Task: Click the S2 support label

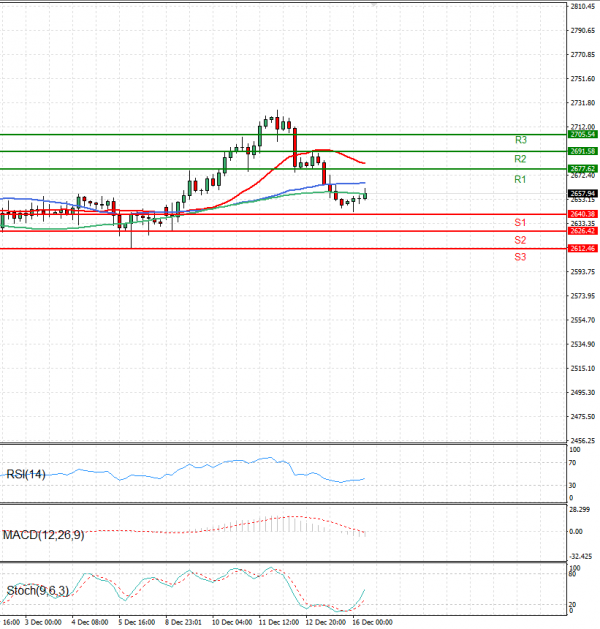Action: click(x=520, y=240)
